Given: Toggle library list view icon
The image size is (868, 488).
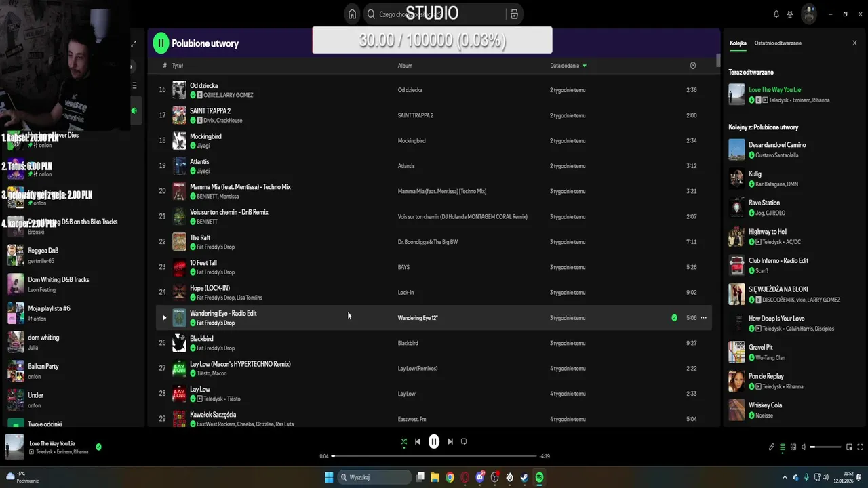Looking at the screenshot, I should (x=134, y=85).
